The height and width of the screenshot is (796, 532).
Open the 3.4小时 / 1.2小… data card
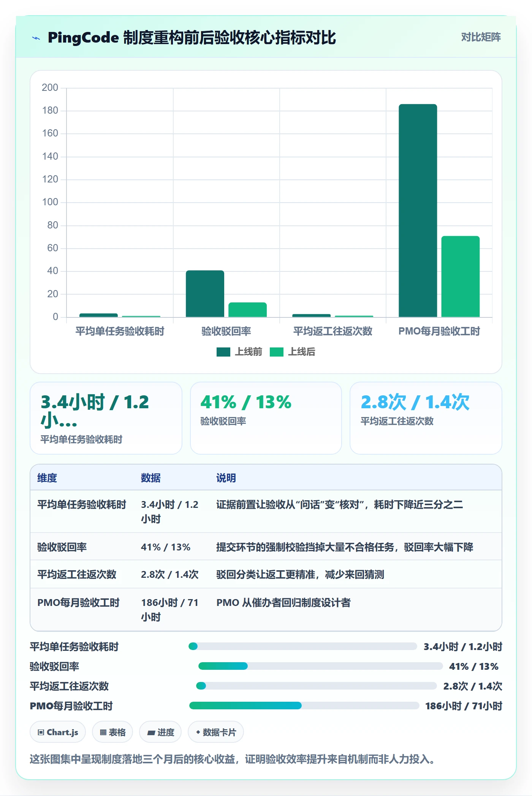pos(106,418)
